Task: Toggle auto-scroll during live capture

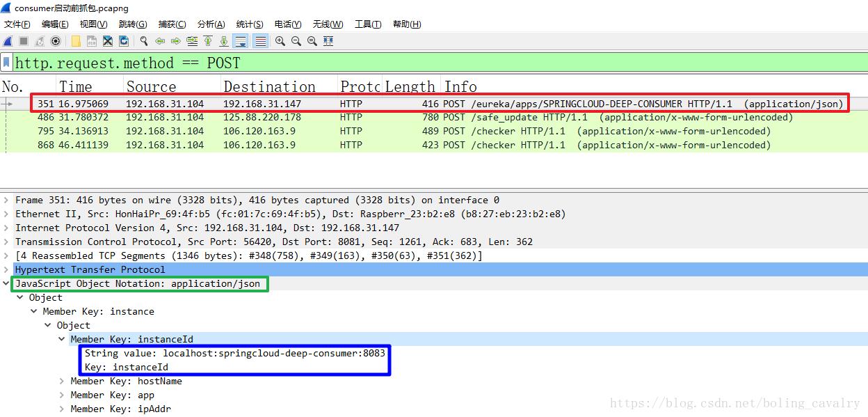Action: (x=241, y=41)
